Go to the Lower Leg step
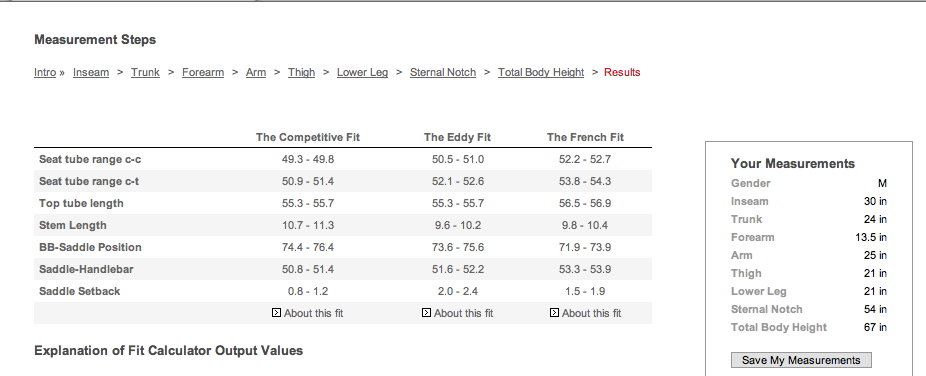926x376 pixels. click(x=362, y=73)
